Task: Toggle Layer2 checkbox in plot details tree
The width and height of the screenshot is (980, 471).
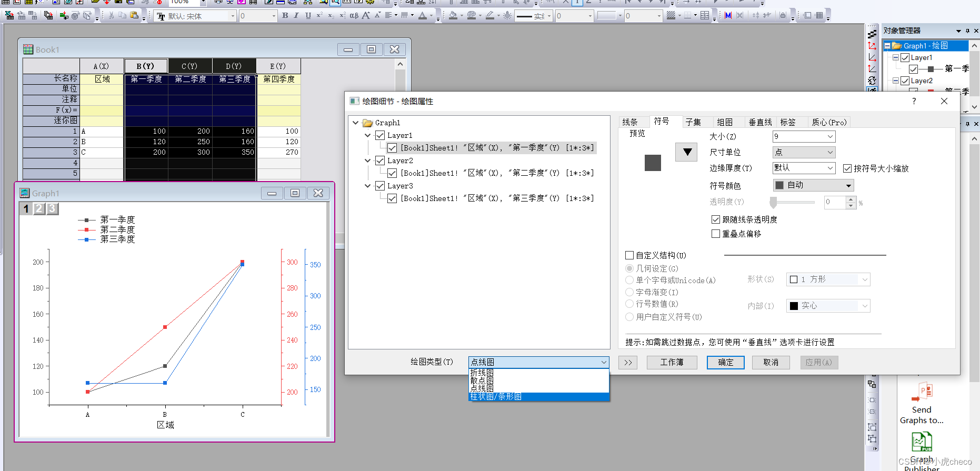Action: (x=380, y=161)
